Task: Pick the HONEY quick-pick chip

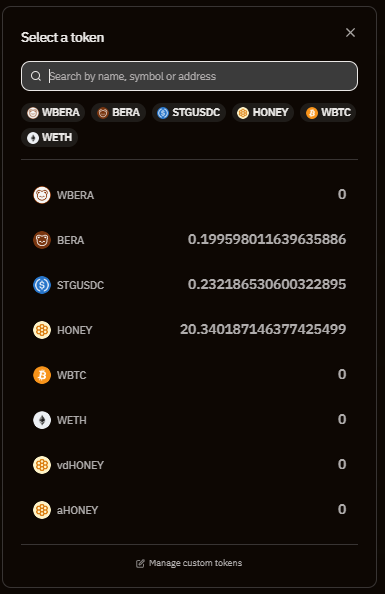Action: coord(263,113)
